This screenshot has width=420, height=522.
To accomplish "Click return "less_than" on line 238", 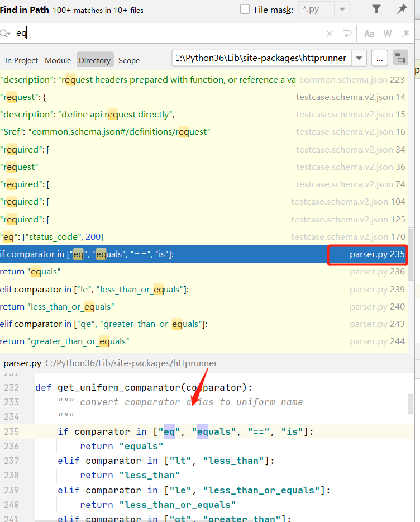I will click(130, 475).
